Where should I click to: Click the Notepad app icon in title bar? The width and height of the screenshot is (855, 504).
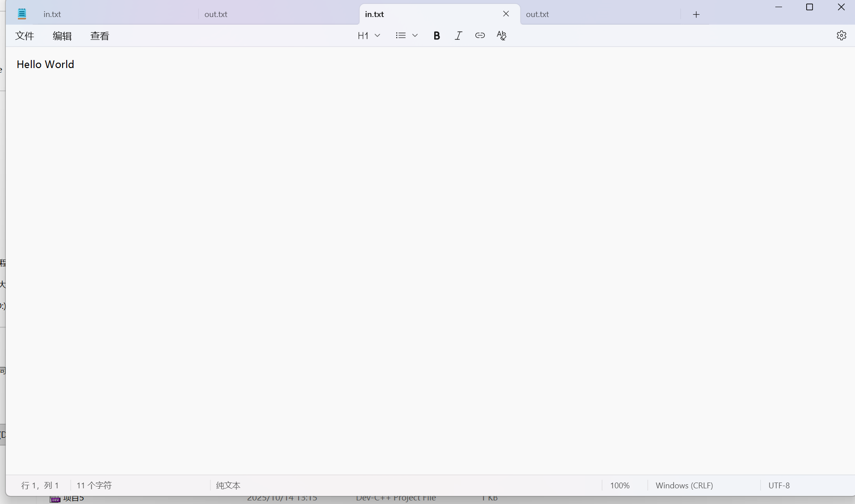coord(22,14)
